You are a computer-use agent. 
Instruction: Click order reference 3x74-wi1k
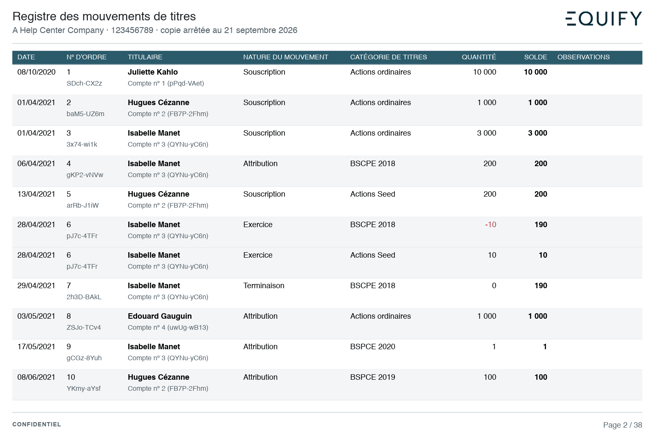point(82,144)
